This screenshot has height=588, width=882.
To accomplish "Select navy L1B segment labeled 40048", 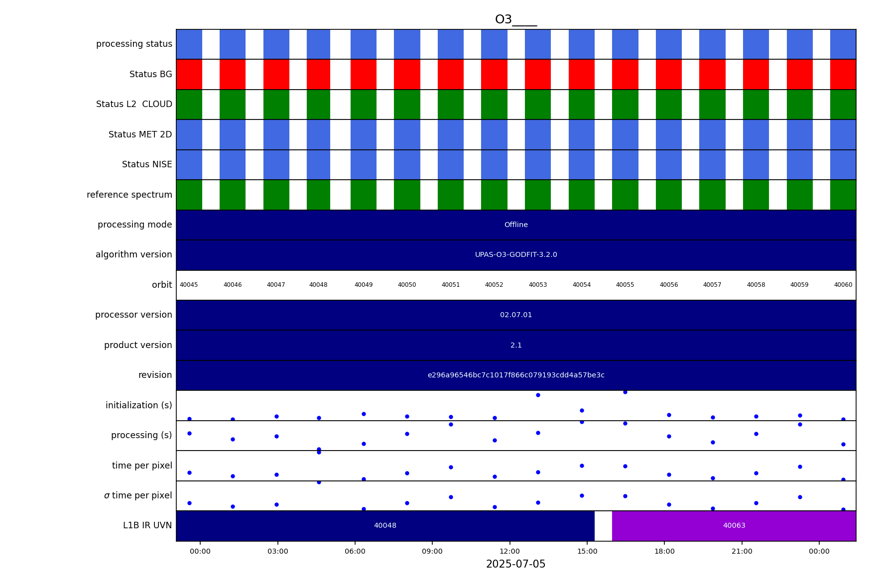I will pos(385,526).
